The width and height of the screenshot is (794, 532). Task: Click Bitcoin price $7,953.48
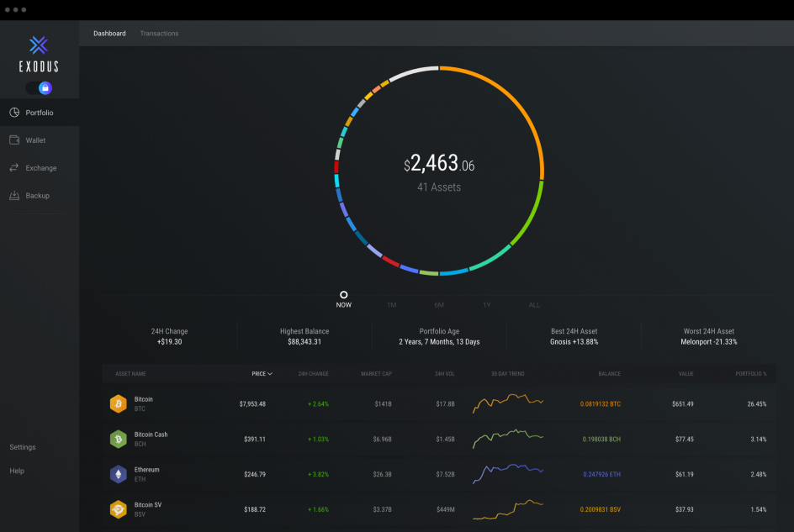pyautogui.click(x=252, y=404)
